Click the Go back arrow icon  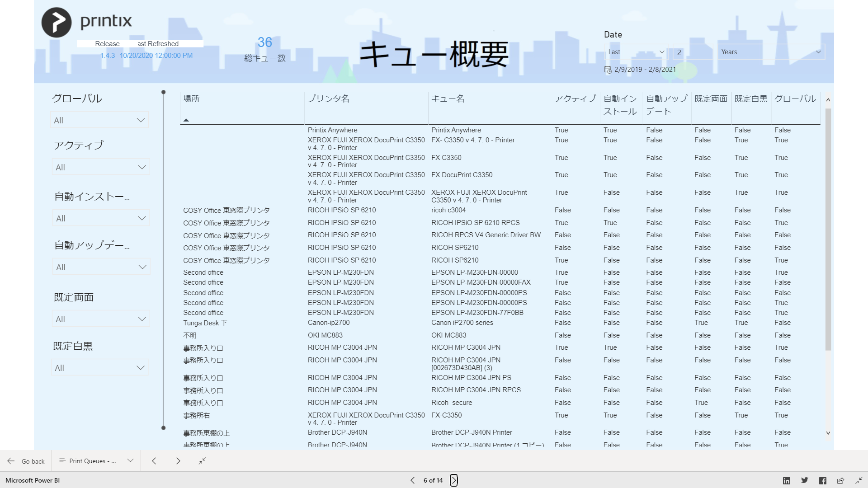[11, 461]
